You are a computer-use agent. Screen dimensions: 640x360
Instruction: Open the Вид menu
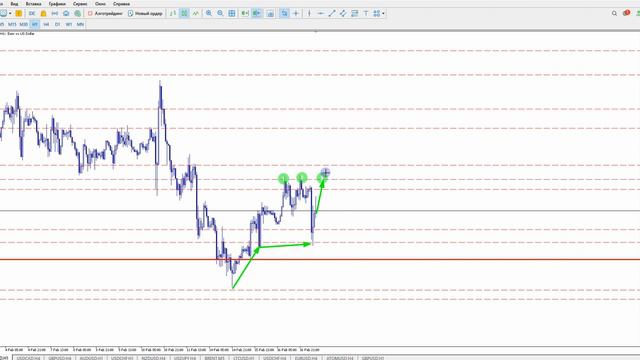coord(14,4)
